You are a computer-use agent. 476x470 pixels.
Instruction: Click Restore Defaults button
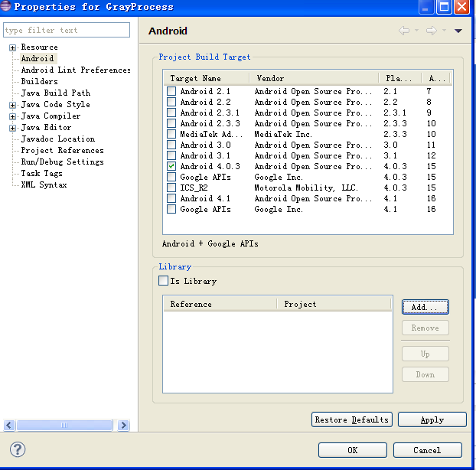point(352,419)
